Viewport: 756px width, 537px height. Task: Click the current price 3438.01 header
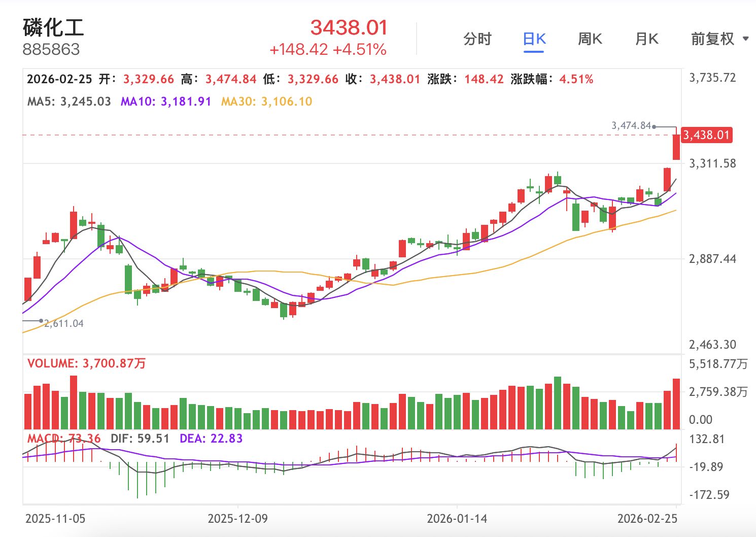(349, 27)
